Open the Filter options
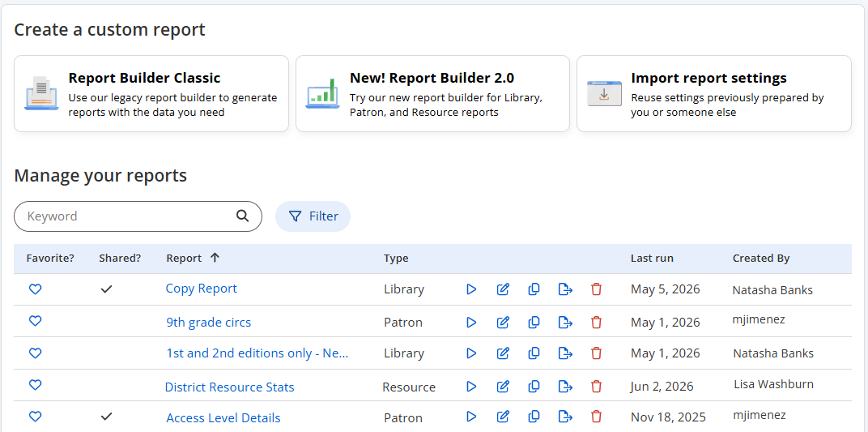Screen dimensions: 868x432 tap(313, 216)
